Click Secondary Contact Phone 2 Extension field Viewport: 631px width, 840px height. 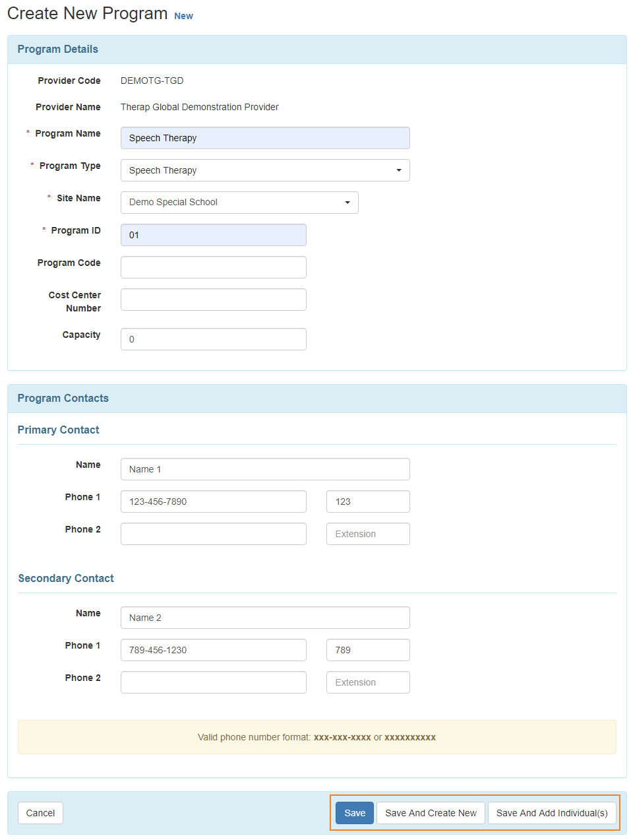pyautogui.click(x=368, y=682)
